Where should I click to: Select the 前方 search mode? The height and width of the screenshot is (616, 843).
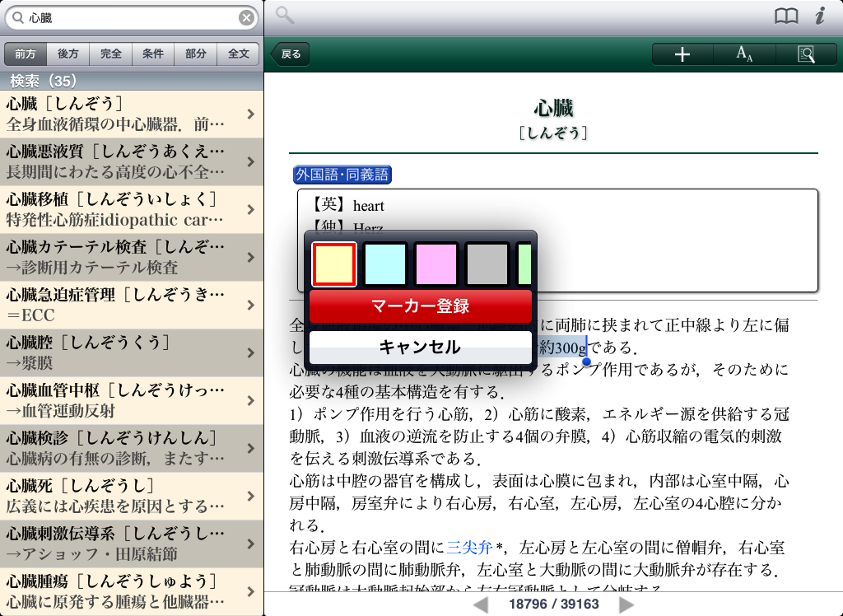(x=26, y=54)
